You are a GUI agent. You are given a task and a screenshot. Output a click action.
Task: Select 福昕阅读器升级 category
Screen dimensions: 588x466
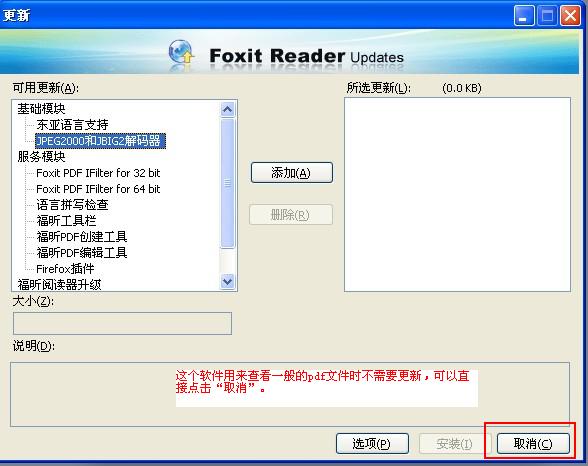tap(59, 285)
